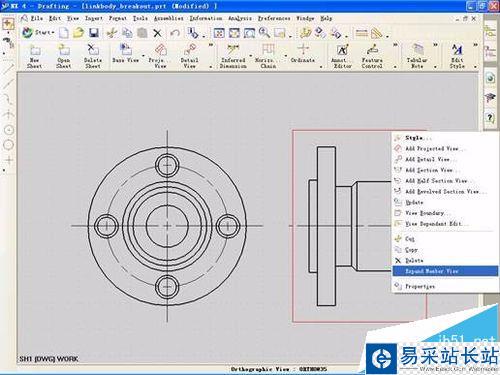Choose the Horizontal Chain dimension tool
500x375 pixels.
pyautogui.click(x=268, y=57)
